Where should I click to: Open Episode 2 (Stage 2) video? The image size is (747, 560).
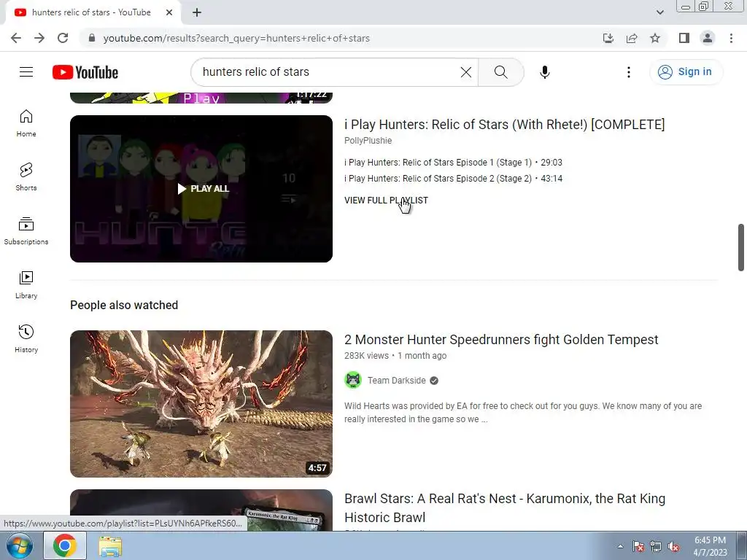(x=453, y=179)
